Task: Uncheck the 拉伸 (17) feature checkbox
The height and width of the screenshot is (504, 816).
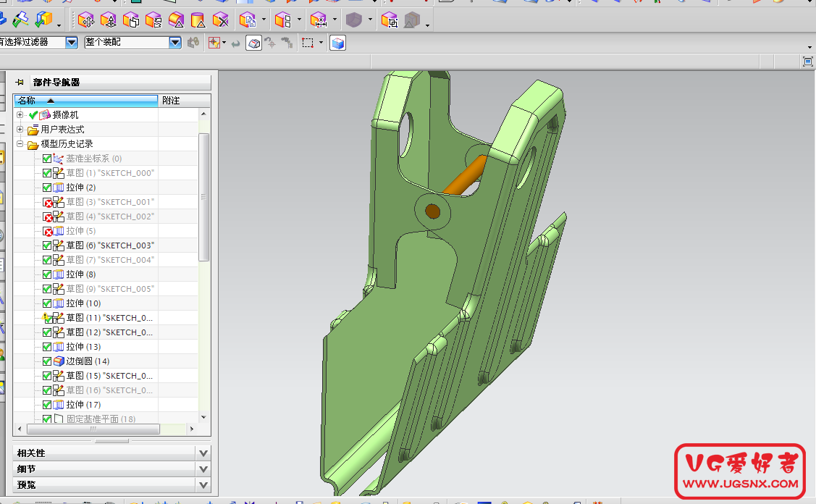Action: (x=47, y=405)
